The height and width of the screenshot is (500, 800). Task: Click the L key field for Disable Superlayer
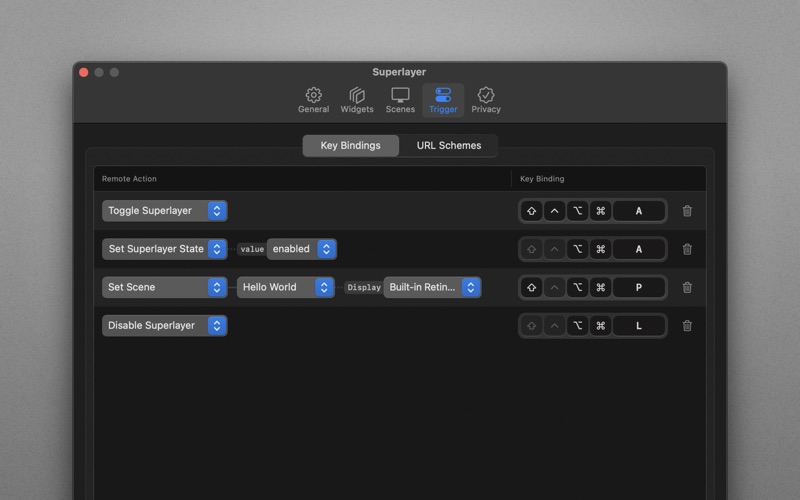[x=639, y=325]
